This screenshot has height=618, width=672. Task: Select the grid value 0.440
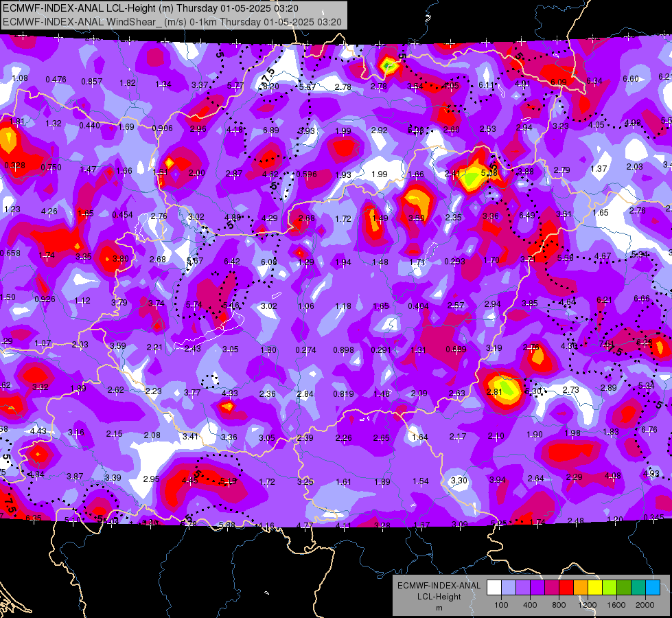(x=89, y=126)
